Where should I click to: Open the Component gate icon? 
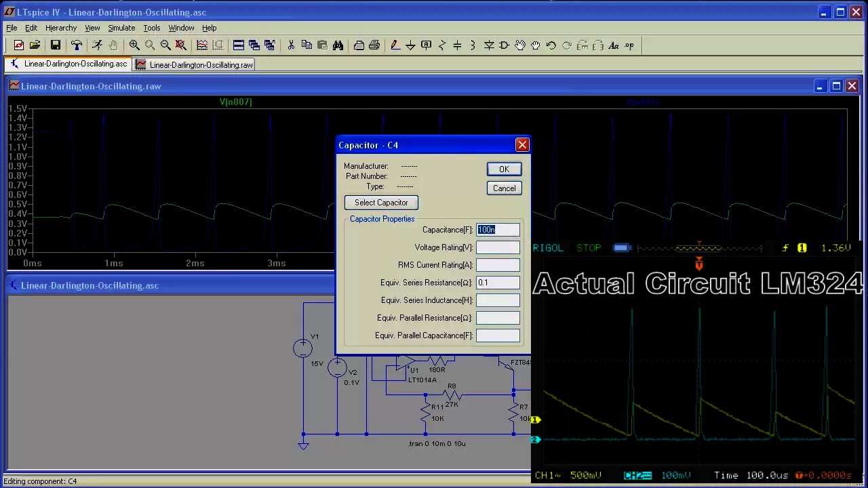[x=505, y=45]
